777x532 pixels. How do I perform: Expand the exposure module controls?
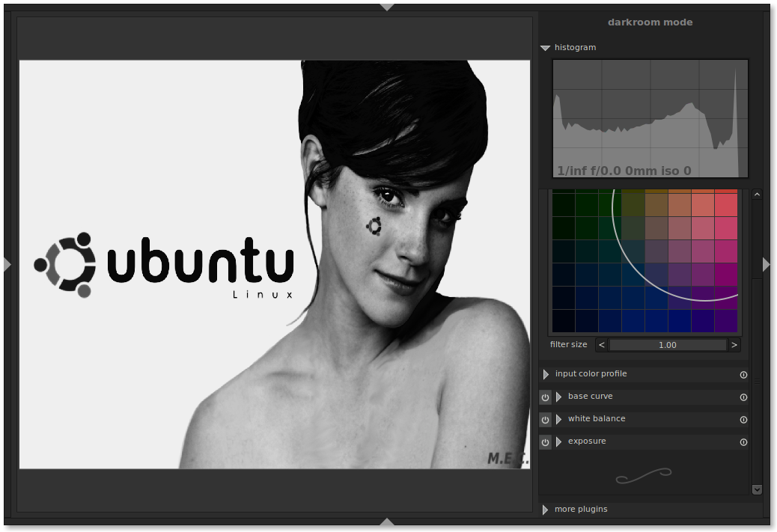pos(559,442)
